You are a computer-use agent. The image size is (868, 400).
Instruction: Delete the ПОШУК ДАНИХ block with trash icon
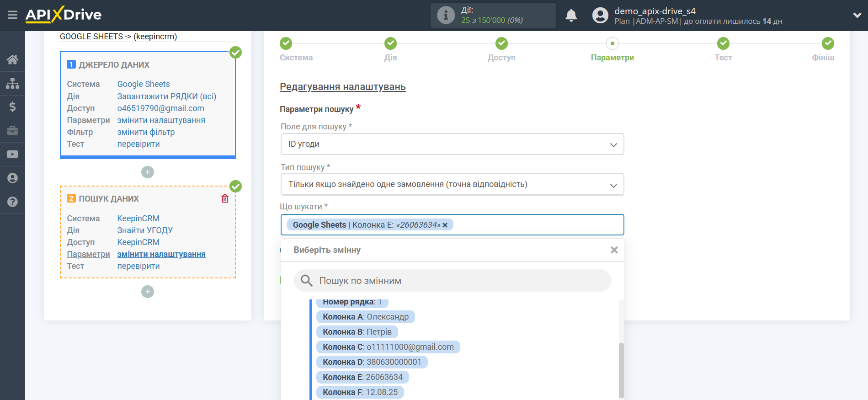[x=225, y=198]
